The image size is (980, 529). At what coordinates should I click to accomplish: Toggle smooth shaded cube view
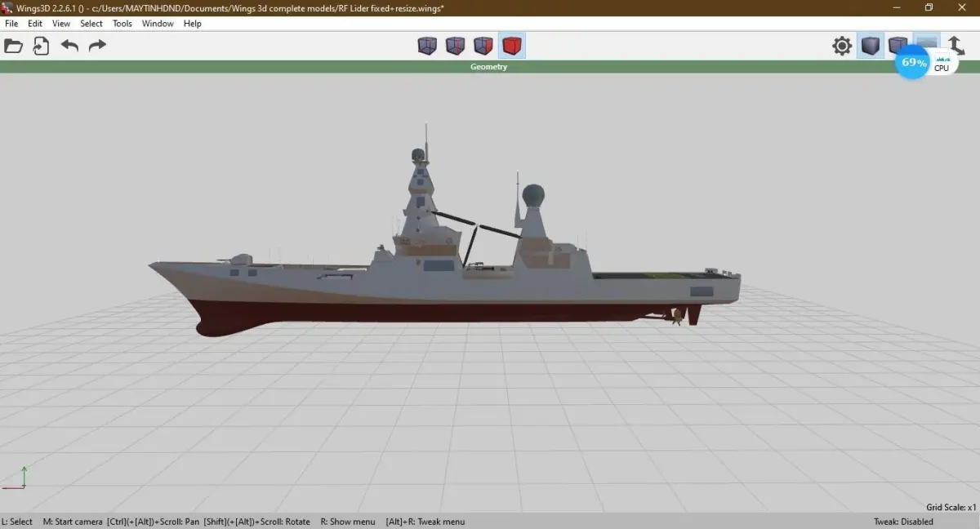(x=898, y=45)
